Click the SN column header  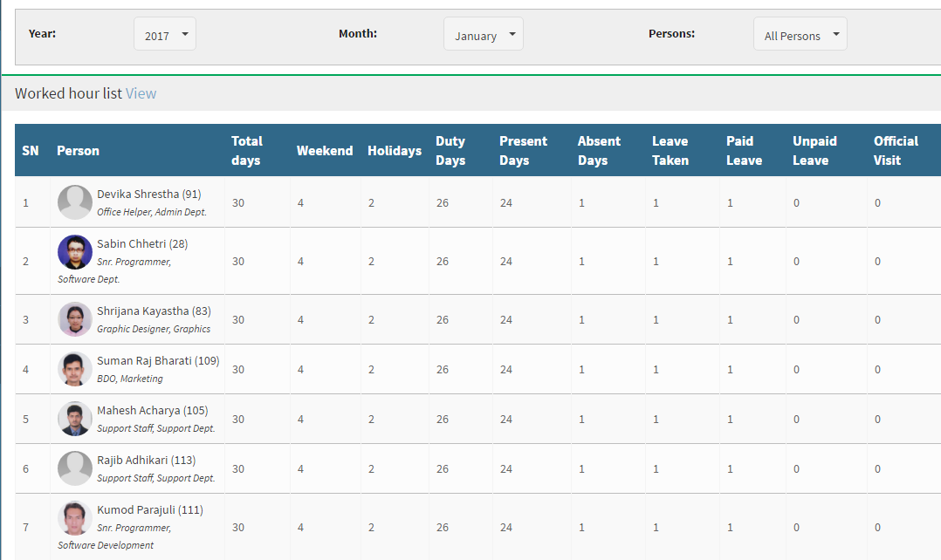click(31, 151)
